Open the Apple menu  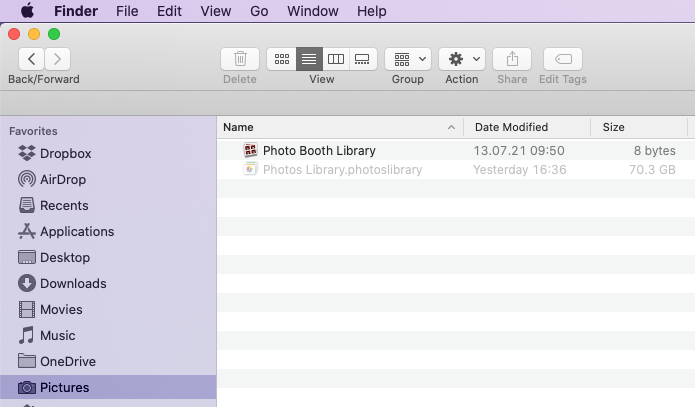[x=27, y=11]
